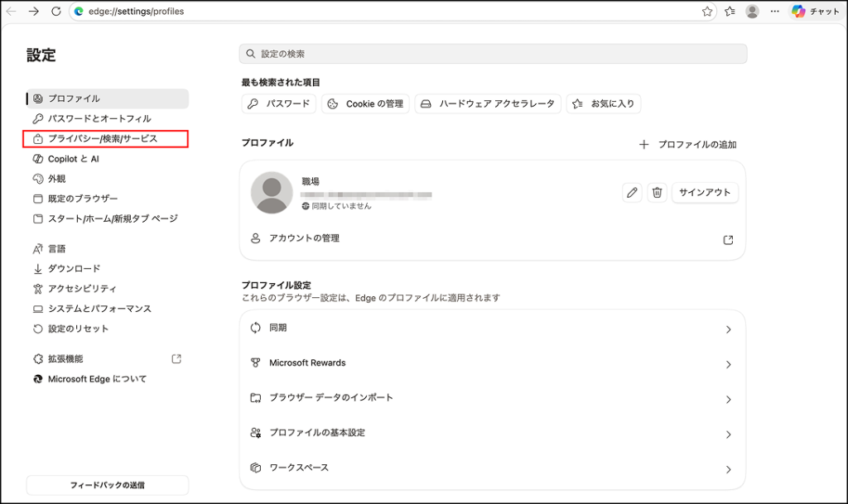Add this page to favorites star
Screen dimensions: 848x504
[x=707, y=12]
